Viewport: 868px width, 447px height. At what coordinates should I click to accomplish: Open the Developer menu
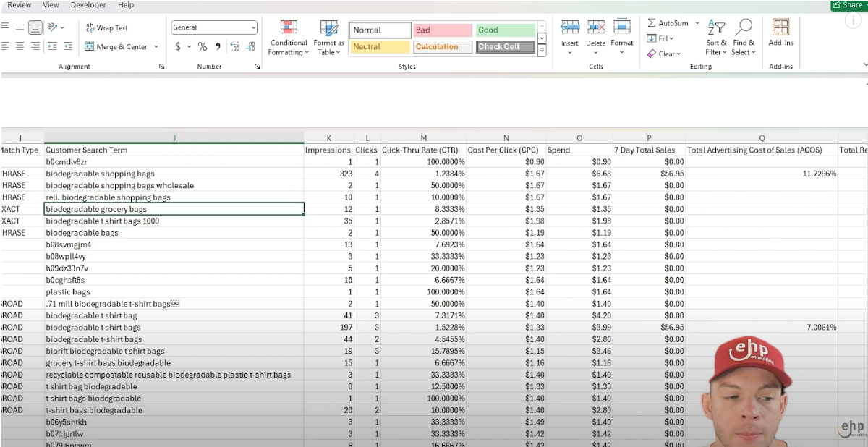pos(88,5)
